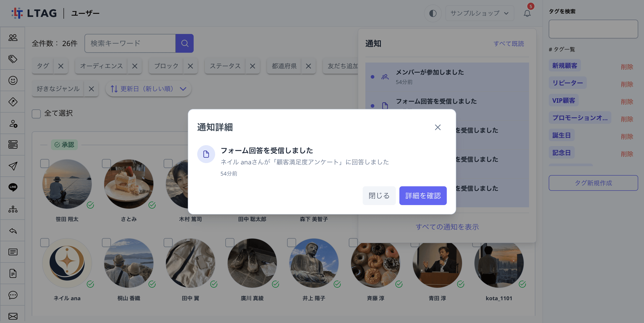Select the checkbox for さとみ
The height and width of the screenshot is (323, 644).
click(106, 163)
